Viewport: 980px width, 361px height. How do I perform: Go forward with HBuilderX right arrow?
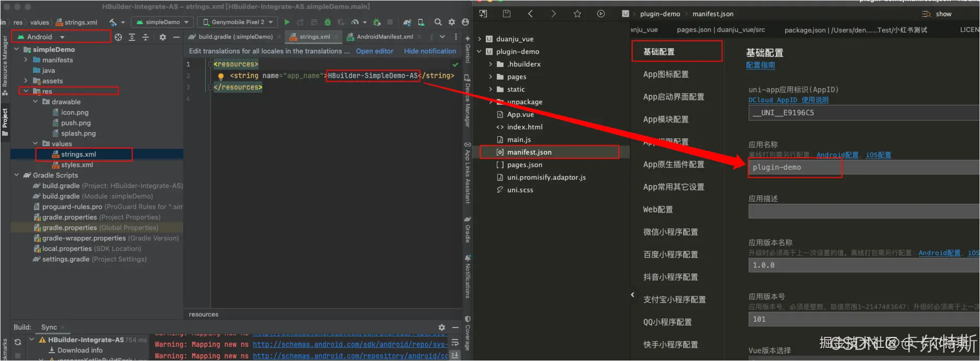[554, 14]
